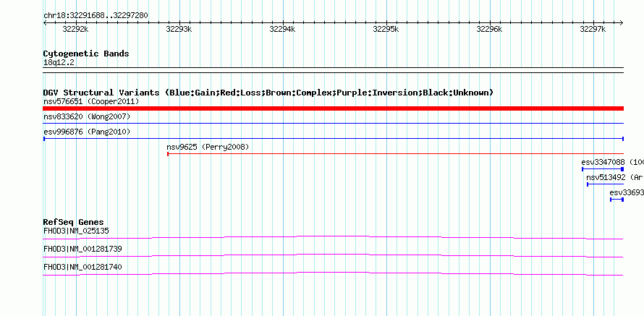Open variant nsv9625 (Perry2008) label
Image resolution: width=644 pixels, height=316 pixels.
click(x=208, y=147)
